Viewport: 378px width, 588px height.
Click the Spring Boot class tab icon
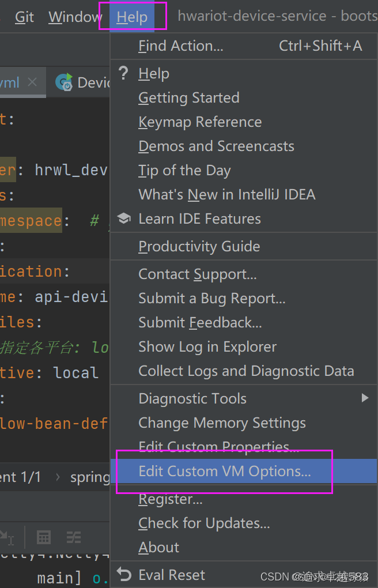click(x=64, y=82)
